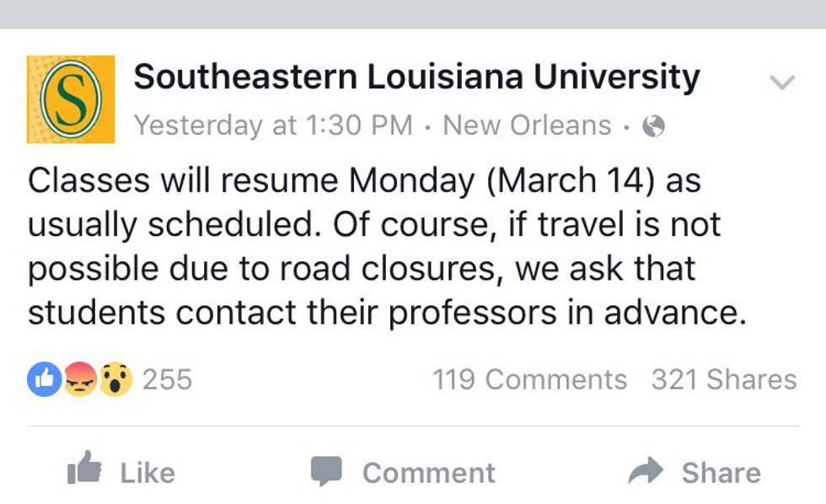Click the blue thumbs-up reaction icon
The height and width of the screenshot is (504, 826).
pyautogui.click(x=44, y=379)
